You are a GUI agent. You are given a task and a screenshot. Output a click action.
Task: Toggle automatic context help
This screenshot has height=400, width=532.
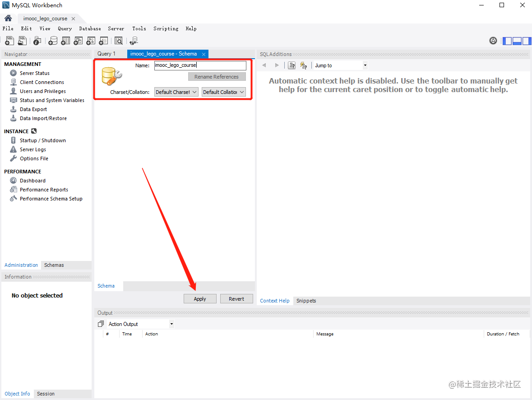point(304,65)
